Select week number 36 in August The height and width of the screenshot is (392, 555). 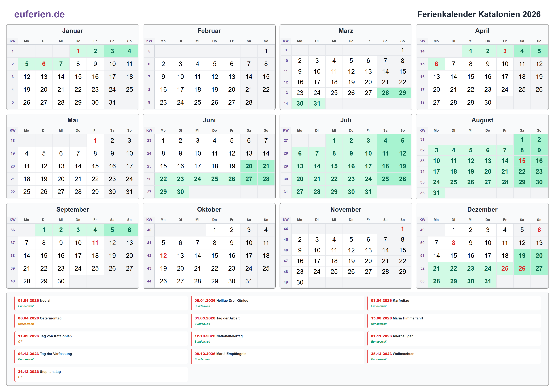coord(422,193)
